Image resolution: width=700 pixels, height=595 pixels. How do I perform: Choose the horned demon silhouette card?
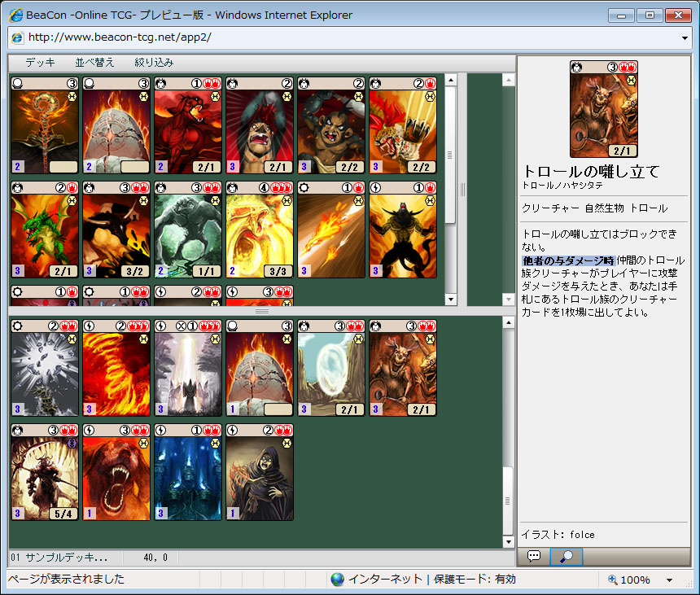pyautogui.click(x=403, y=230)
